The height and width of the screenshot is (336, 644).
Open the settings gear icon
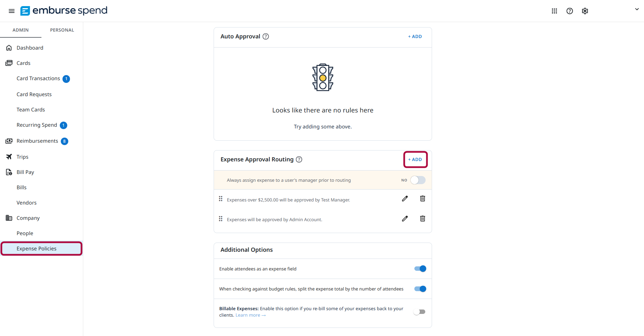(x=585, y=11)
